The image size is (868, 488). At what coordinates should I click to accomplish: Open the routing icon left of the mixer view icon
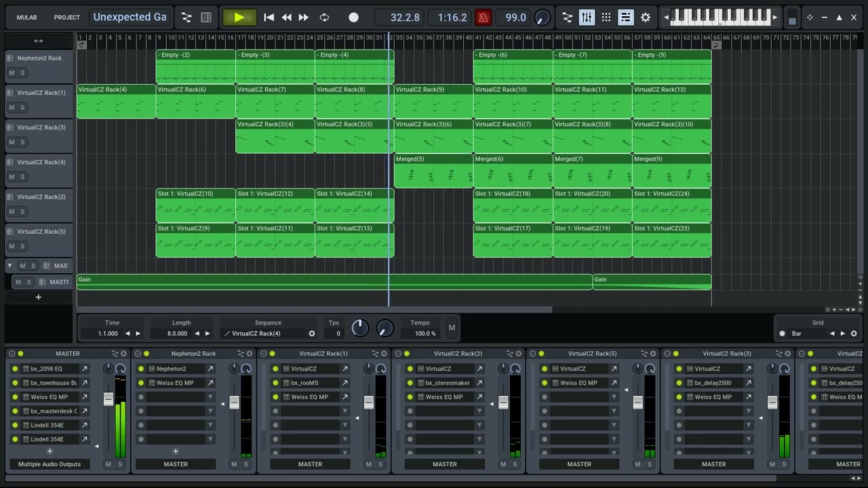(568, 18)
